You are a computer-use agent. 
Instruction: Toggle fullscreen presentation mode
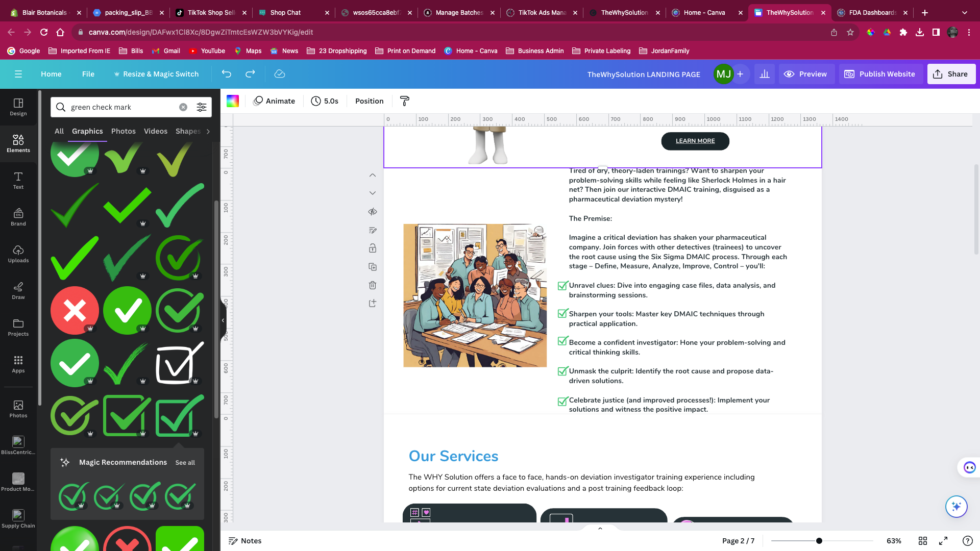943,541
